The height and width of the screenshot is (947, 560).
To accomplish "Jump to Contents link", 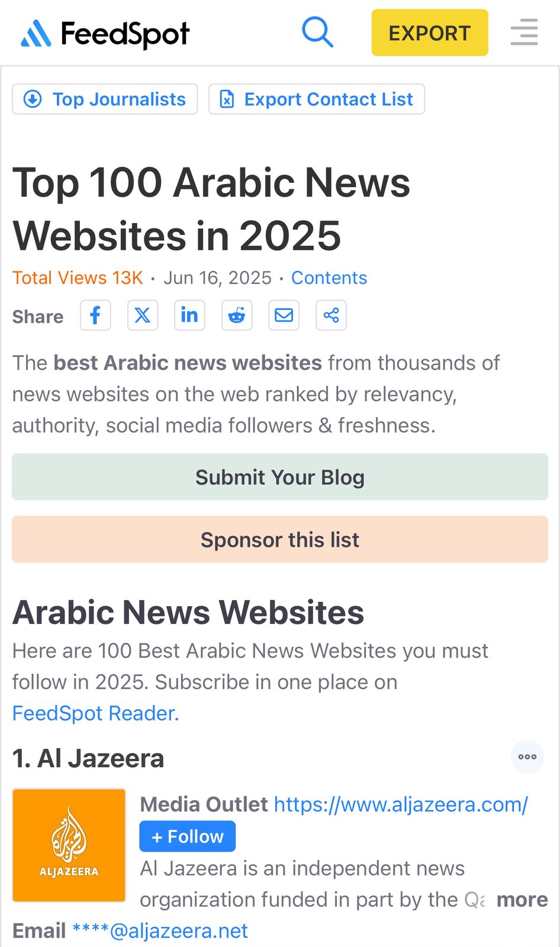I will (x=329, y=278).
